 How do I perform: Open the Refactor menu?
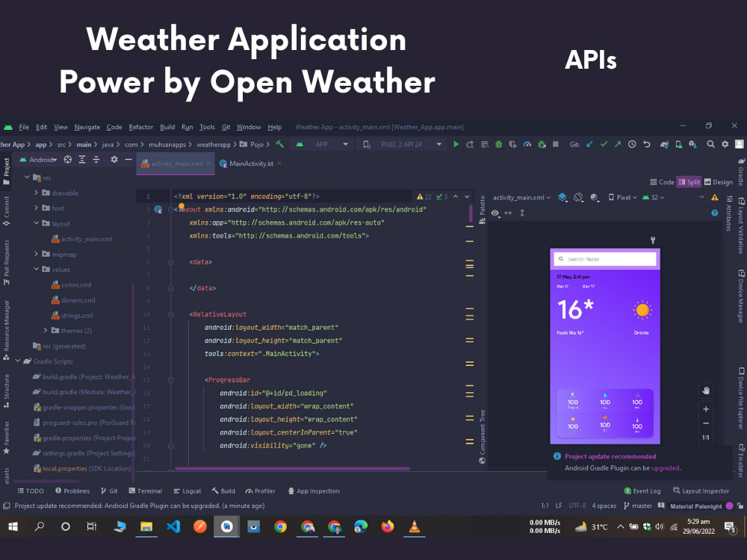coord(140,127)
